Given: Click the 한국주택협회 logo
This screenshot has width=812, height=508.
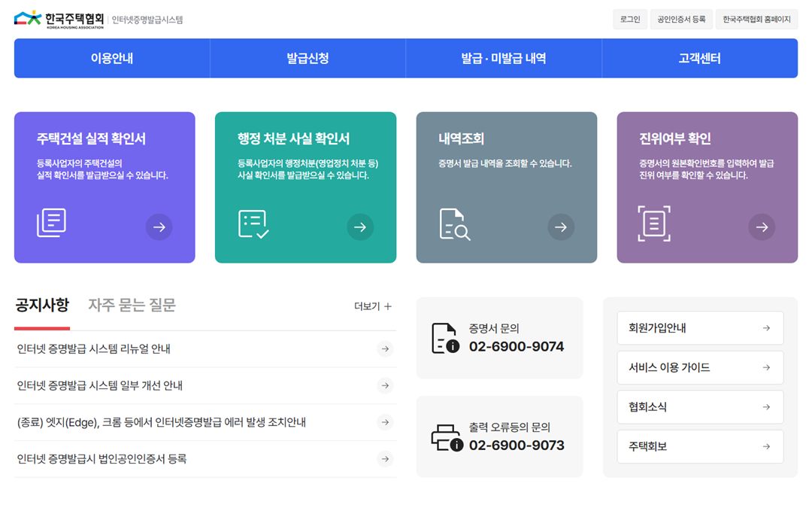Looking at the screenshot, I should tap(59, 20).
